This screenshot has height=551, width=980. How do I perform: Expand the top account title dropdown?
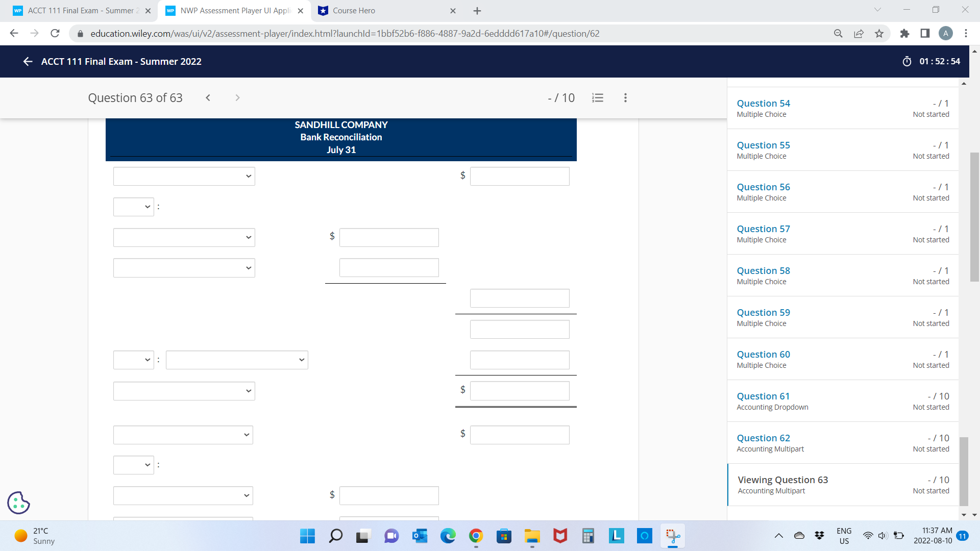(184, 176)
